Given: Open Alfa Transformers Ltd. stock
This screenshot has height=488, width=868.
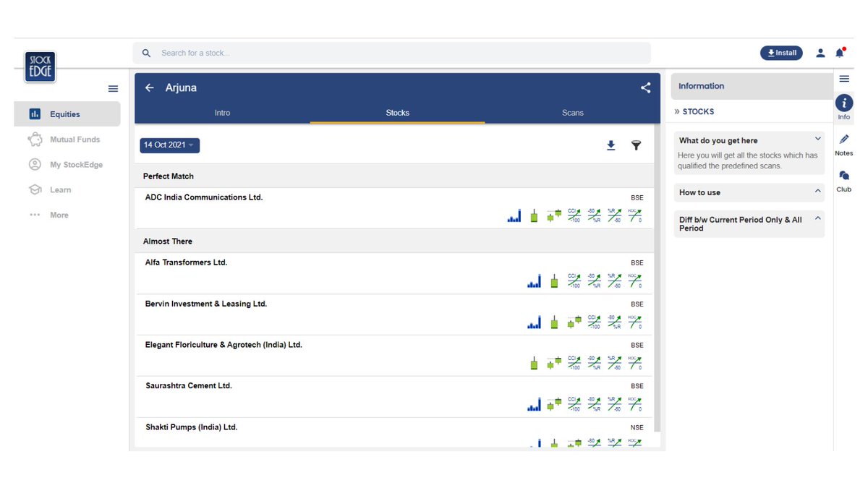Looking at the screenshot, I should pyautogui.click(x=187, y=262).
